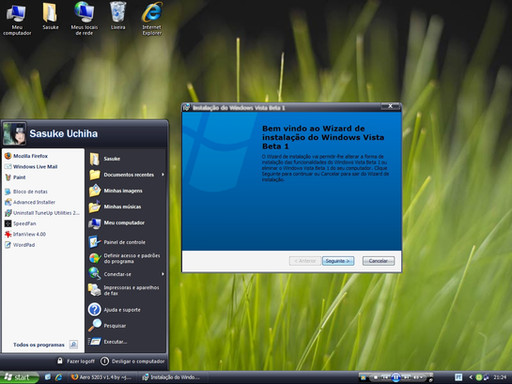The image size is (512, 384).
Task: Launch Internet Explorer from desktop
Action: [x=152, y=19]
